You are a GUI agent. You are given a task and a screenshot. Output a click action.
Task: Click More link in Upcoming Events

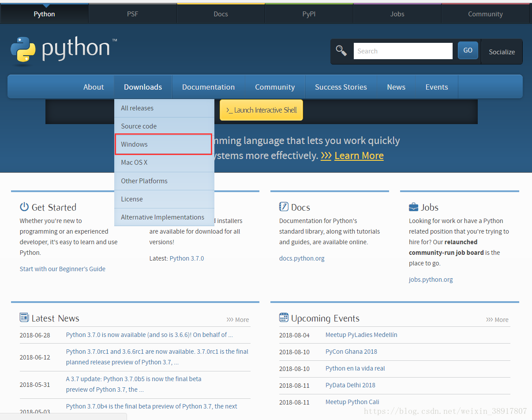pyautogui.click(x=497, y=320)
